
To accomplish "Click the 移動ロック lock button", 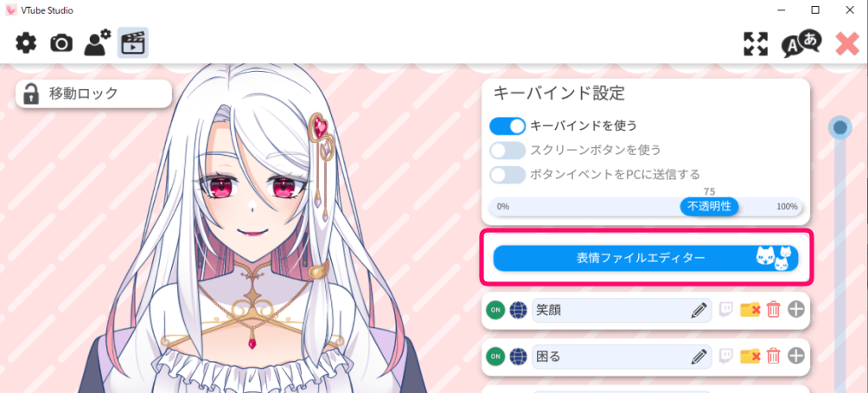I will tap(93, 93).
